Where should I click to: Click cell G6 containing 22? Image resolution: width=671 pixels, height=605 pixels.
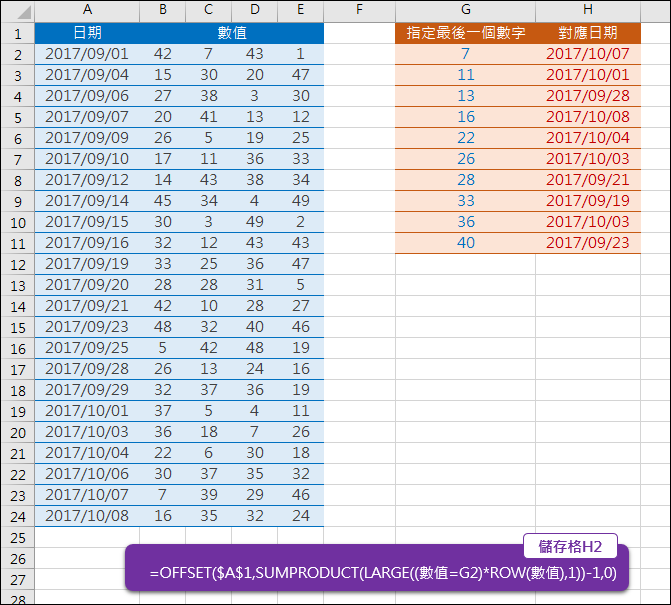[x=466, y=138]
